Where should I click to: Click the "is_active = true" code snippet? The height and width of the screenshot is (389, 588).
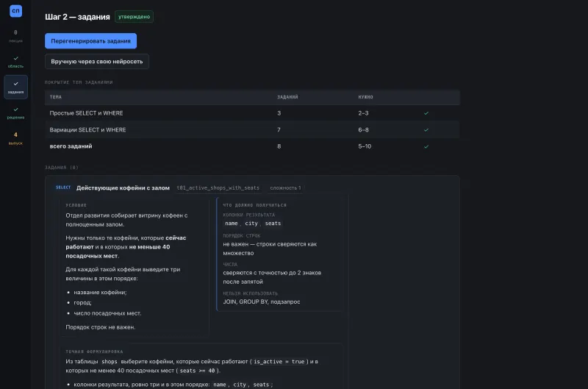[279, 362]
